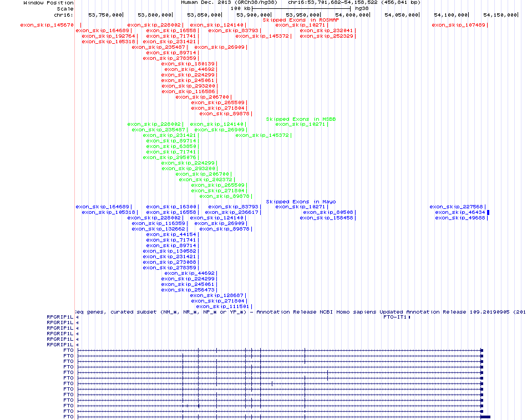Open the Skipped Exons in MSBB track title
The image size is (527, 420).
click(300, 119)
